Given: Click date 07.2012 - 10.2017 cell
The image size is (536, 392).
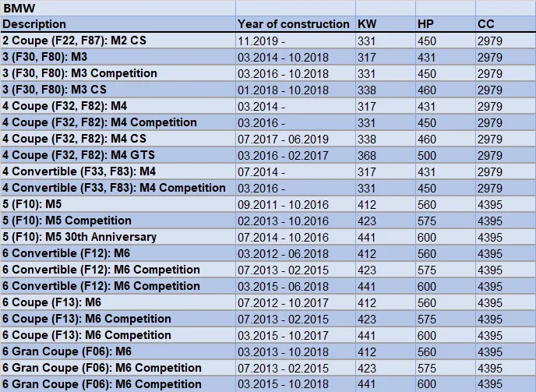Looking at the screenshot, I should click(x=295, y=302).
